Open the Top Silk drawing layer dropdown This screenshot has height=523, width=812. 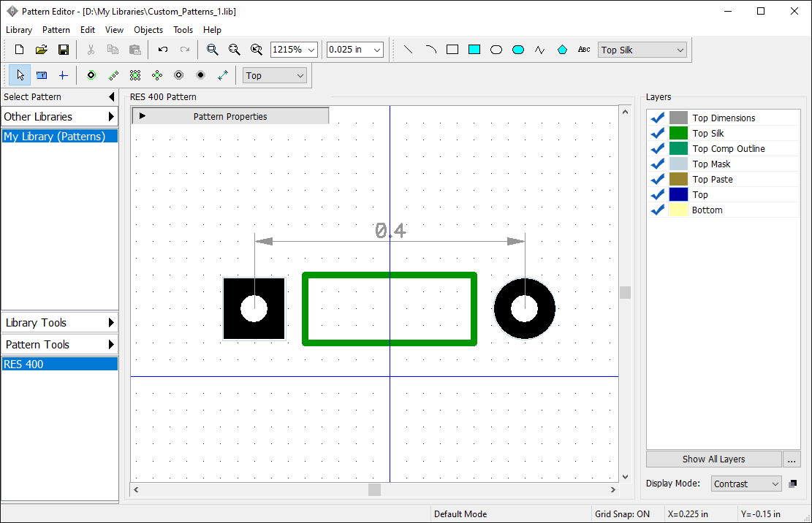pyautogui.click(x=642, y=50)
